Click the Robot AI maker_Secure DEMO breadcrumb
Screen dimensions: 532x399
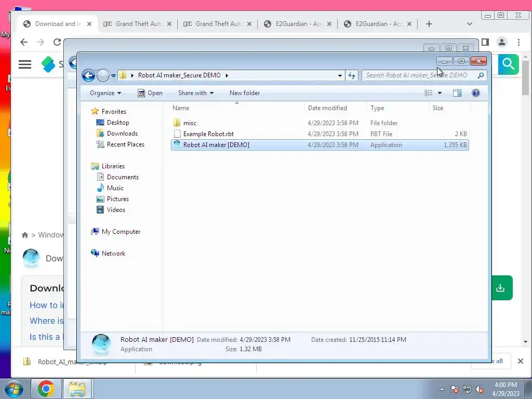(179, 75)
